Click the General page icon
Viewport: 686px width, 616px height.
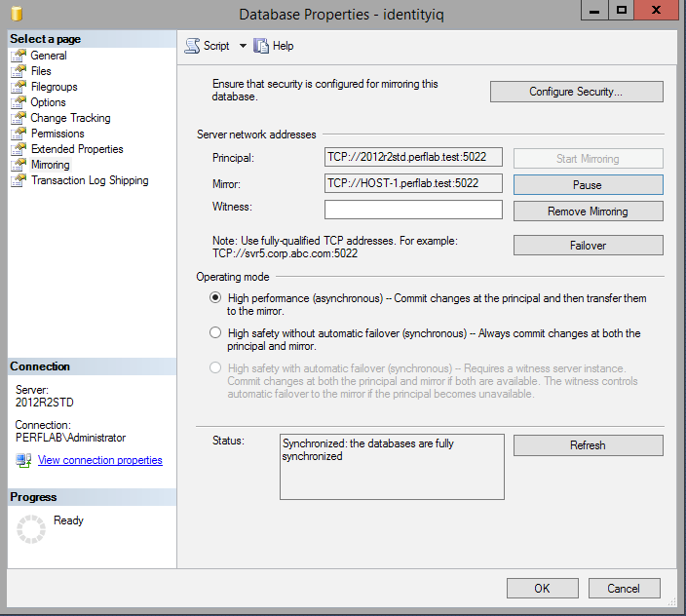pyautogui.click(x=19, y=56)
